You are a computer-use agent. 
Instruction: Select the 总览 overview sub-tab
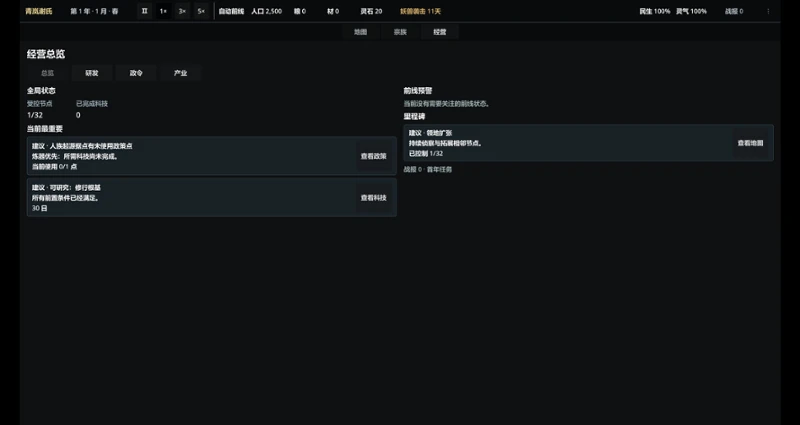[x=47, y=73]
